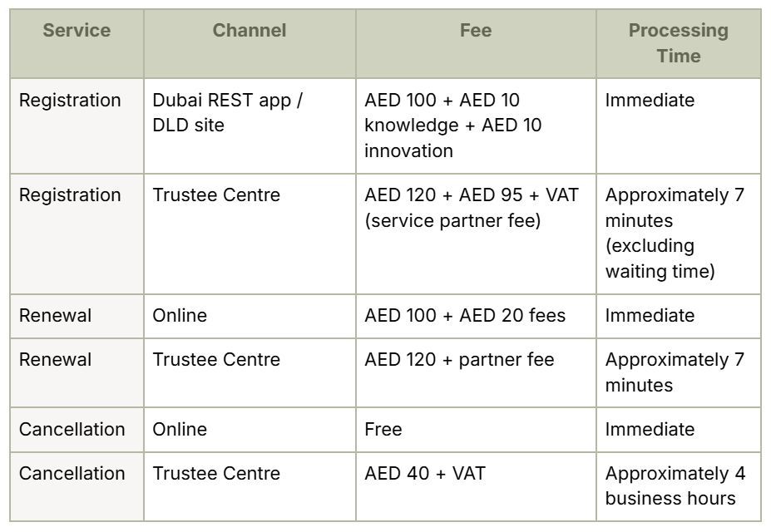
Task: Click the 'AED 100 + AED 20 fees' cell
Action: 464,316
